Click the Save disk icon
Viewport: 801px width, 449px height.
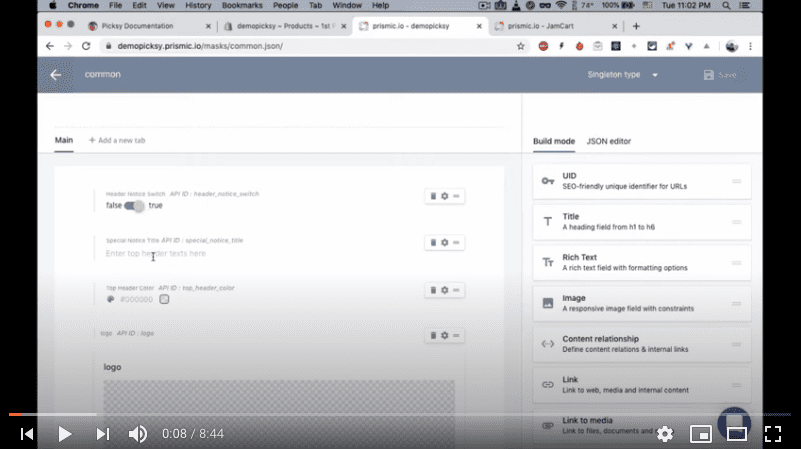click(x=709, y=75)
